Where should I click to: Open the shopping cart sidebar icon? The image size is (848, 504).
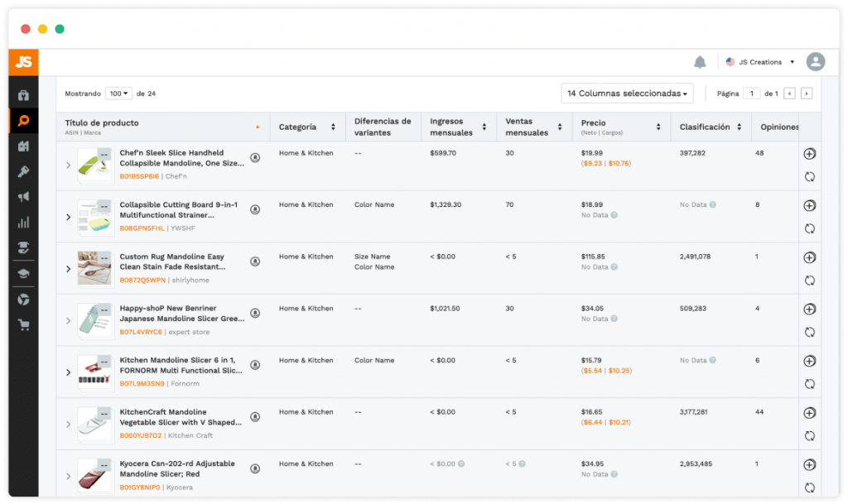point(23,324)
